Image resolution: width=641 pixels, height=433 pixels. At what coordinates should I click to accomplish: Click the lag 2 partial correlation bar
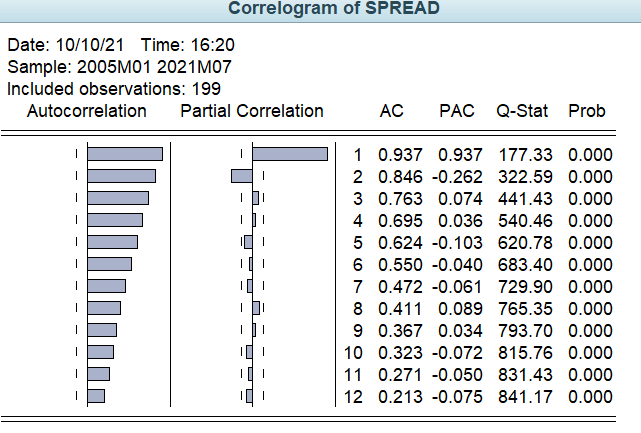point(242,176)
